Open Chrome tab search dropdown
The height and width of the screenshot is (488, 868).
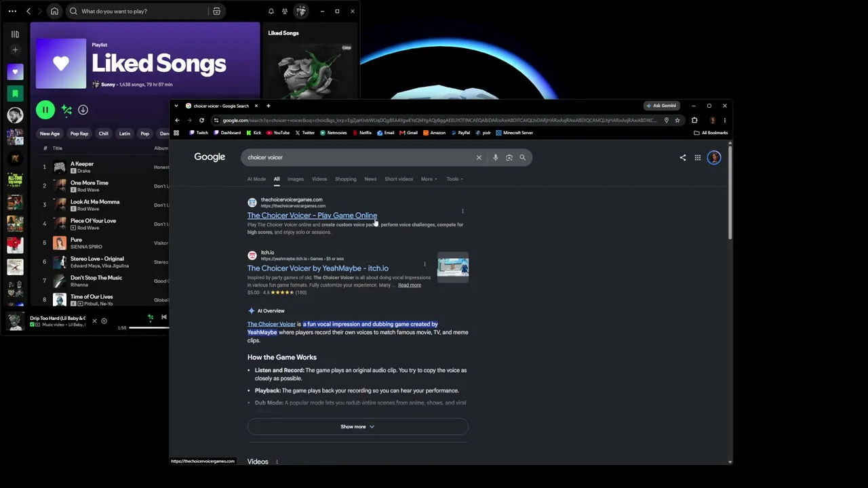(x=176, y=106)
